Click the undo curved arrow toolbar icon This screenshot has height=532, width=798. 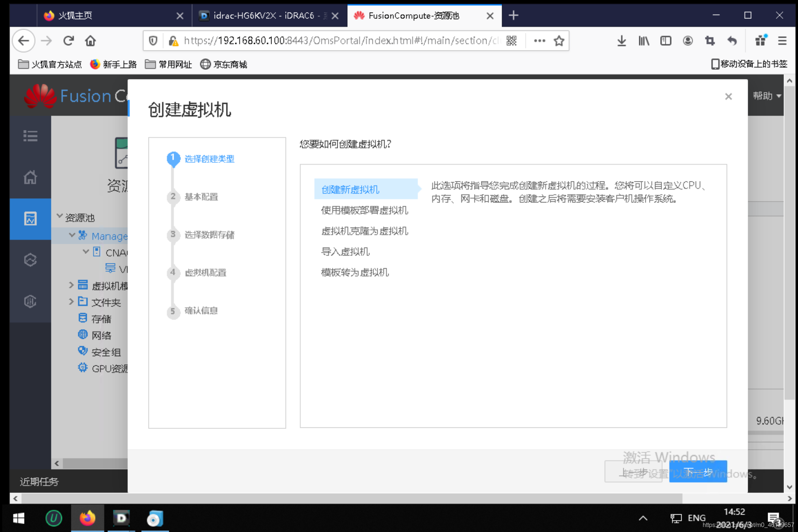[x=732, y=41]
